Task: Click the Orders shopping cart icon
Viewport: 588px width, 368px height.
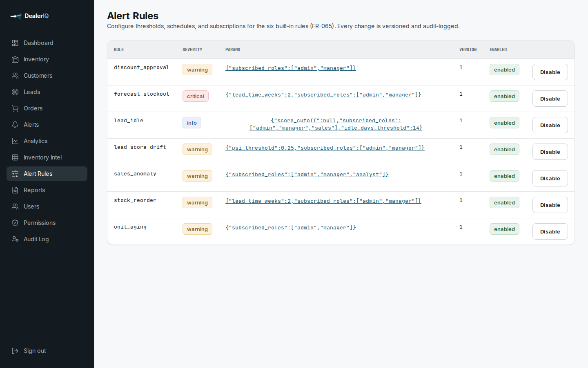Action: (15, 108)
